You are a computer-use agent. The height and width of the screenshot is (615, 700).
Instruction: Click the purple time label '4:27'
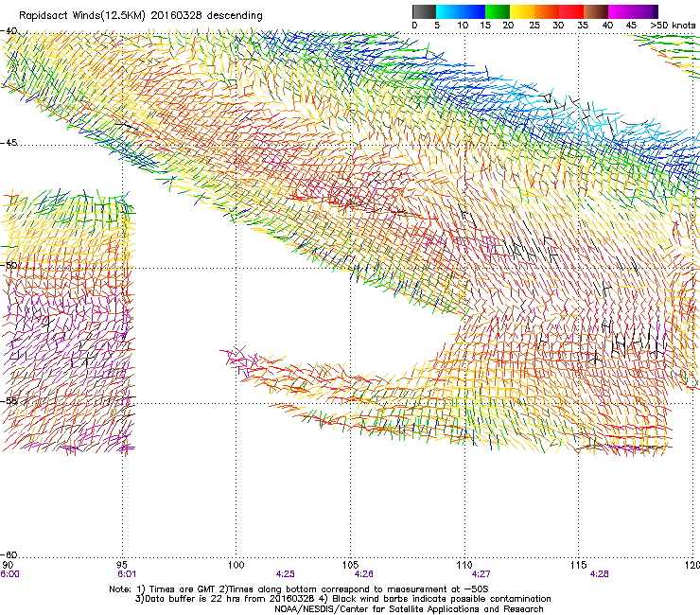(x=481, y=574)
